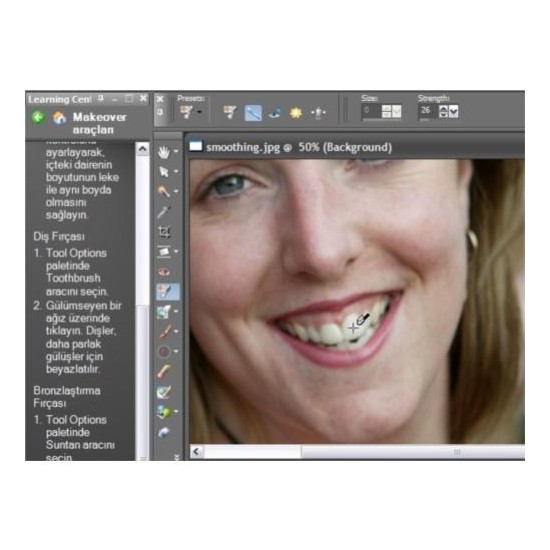Adjust Size with spinner arrows
The width and height of the screenshot is (550, 550).
pos(387,112)
